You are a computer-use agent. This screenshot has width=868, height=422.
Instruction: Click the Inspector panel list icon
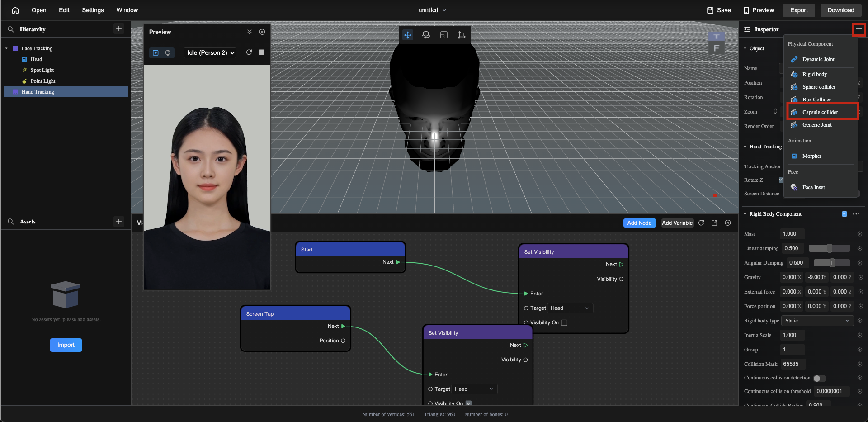tap(747, 29)
